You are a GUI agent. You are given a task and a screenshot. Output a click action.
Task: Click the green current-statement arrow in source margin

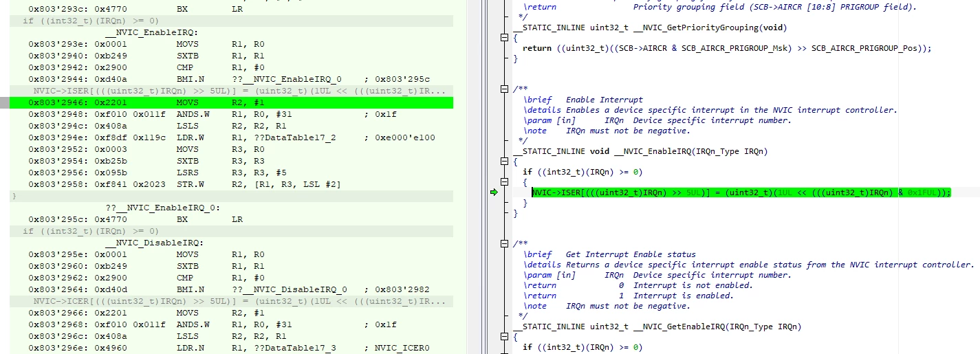pyautogui.click(x=493, y=192)
